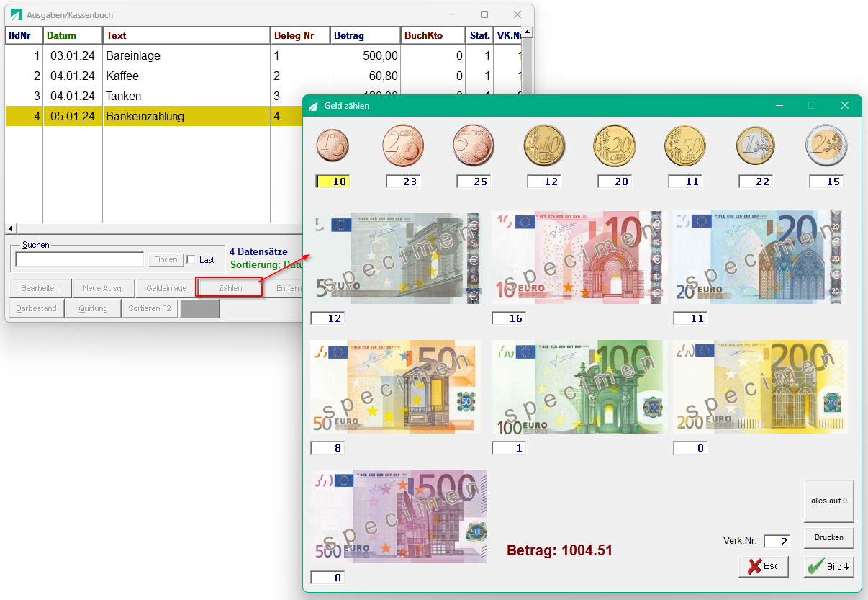
Task: Click the 2 cent coin image
Action: coord(403,145)
